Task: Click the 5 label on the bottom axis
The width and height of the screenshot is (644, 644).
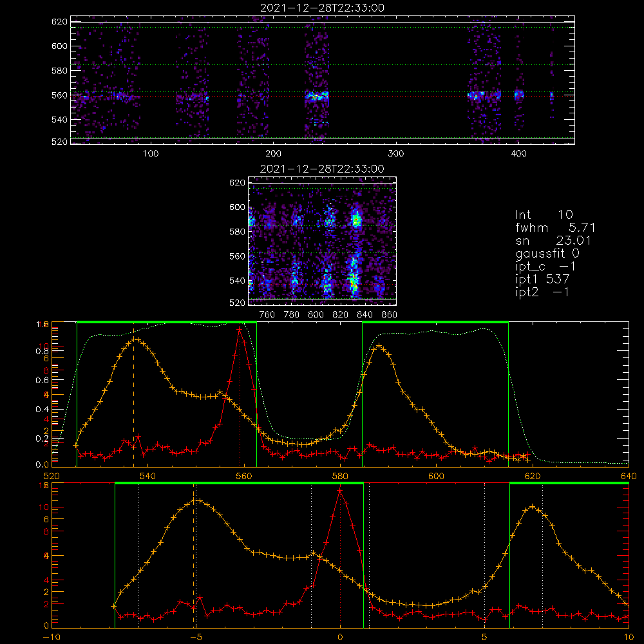Action: point(485,638)
